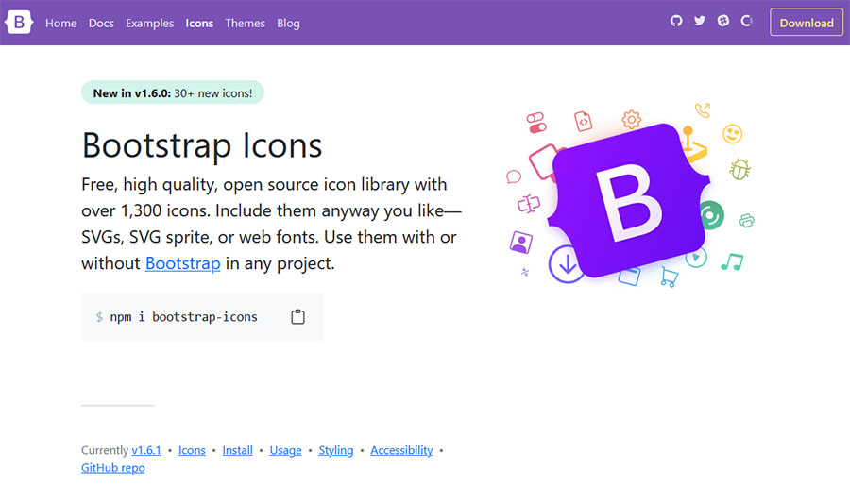Open Themes in the navbar
Screen dimensions: 850x504
pyautogui.click(x=245, y=24)
